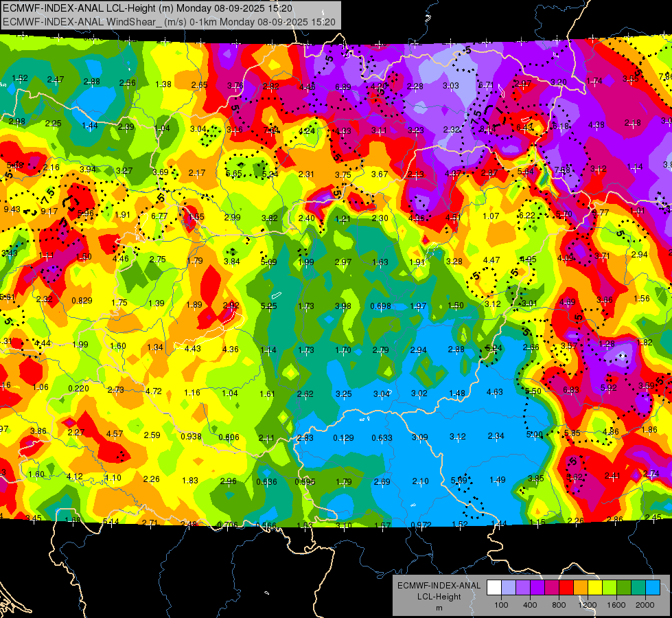Click the wind shear value 0.633
Screen dimensions: 672x618
[x=382, y=438]
